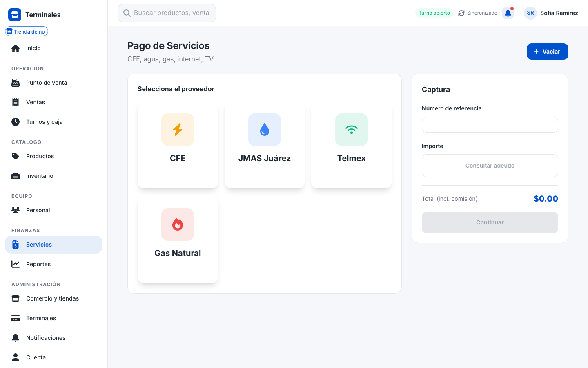This screenshot has width=588, height=368.
Task: Click the JMAS Juárez water drop icon
Action: (265, 130)
